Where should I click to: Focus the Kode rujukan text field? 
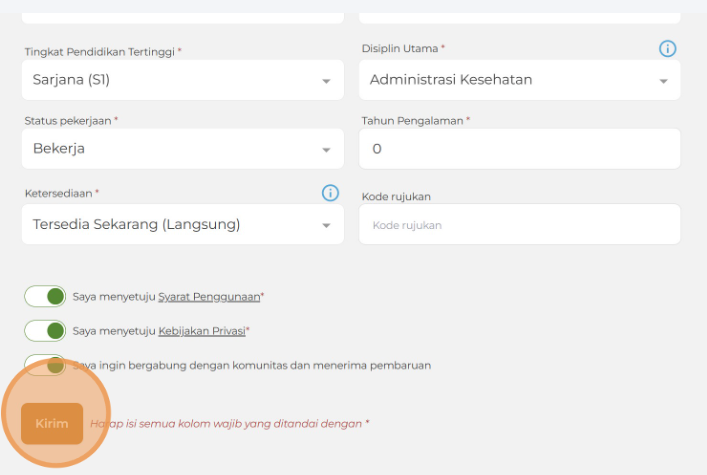519,225
